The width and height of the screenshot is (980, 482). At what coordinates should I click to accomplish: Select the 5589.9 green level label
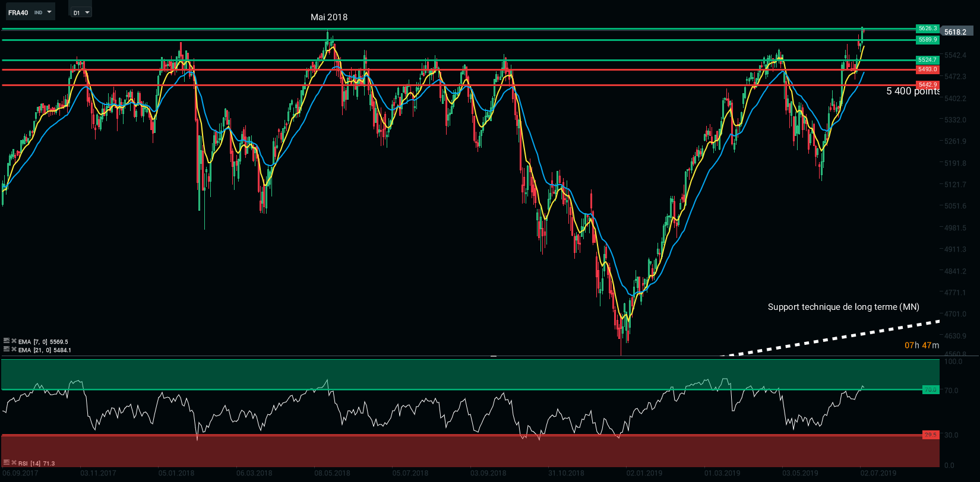(x=927, y=40)
